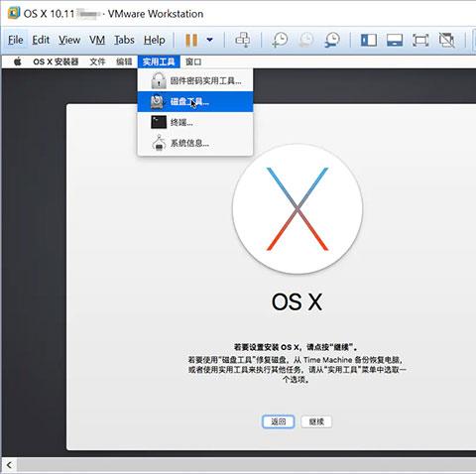This screenshot has width=476, height=474.
Task: Select 固件密码实用工具 menu item
Action: pos(195,80)
